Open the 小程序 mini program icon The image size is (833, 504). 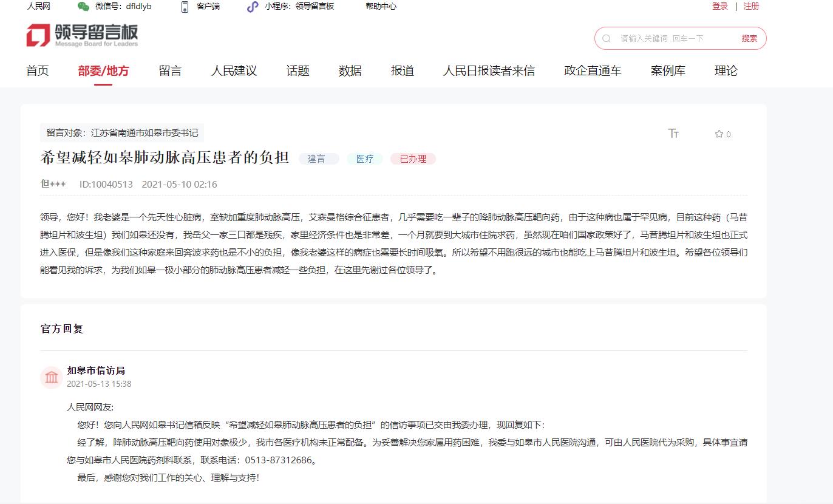[251, 7]
